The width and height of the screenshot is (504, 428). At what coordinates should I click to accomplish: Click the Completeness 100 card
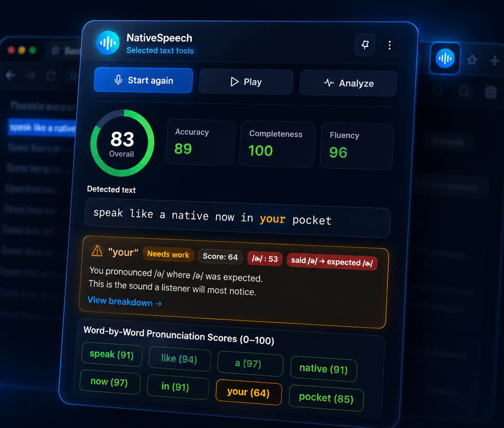[x=278, y=144]
